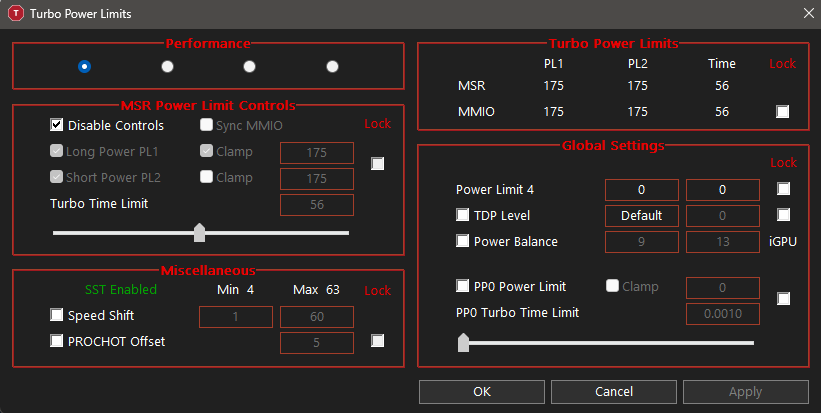Viewport: 821px width, 413px height.
Task: Click the Time column header
Action: coord(722,64)
